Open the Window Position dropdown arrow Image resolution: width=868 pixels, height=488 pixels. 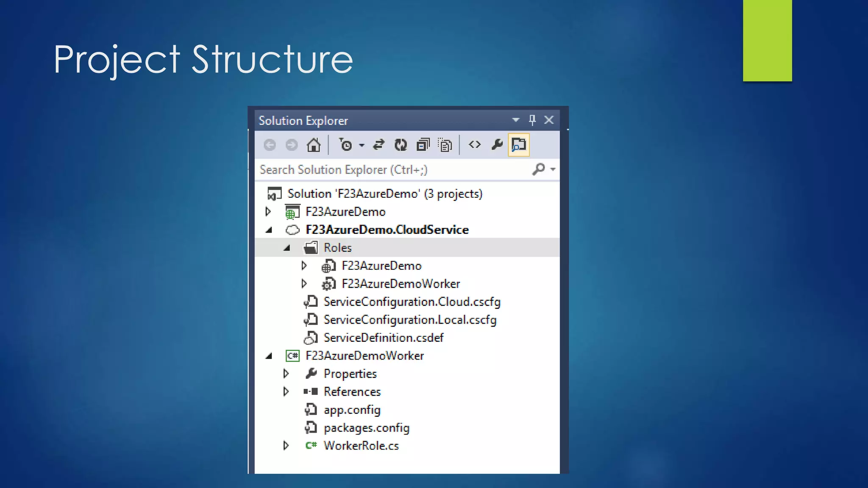tap(516, 120)
